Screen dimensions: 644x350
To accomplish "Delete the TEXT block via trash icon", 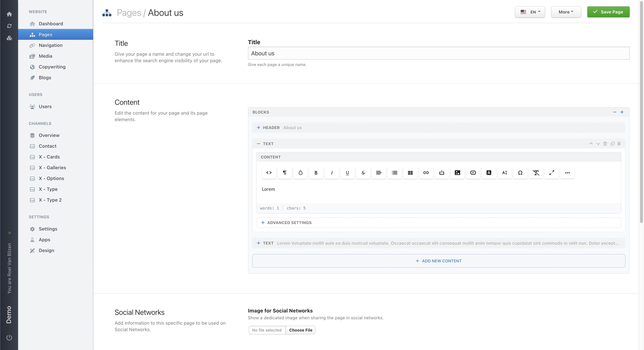I will click(605, 144).
